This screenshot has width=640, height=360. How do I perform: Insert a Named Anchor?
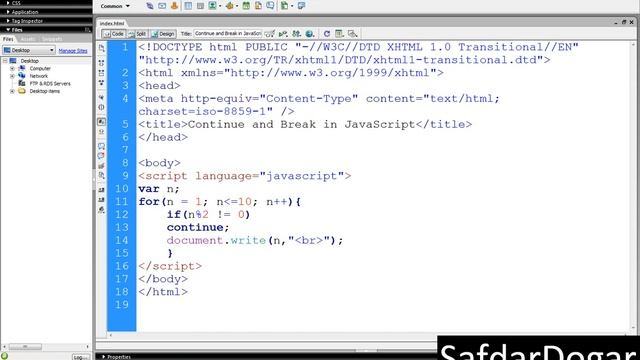point(174,6)
